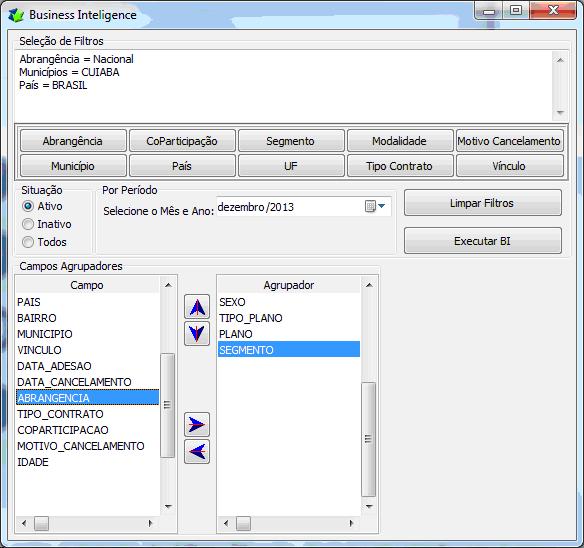Click left arrow to remove from Agrupador

pos(197,452)
